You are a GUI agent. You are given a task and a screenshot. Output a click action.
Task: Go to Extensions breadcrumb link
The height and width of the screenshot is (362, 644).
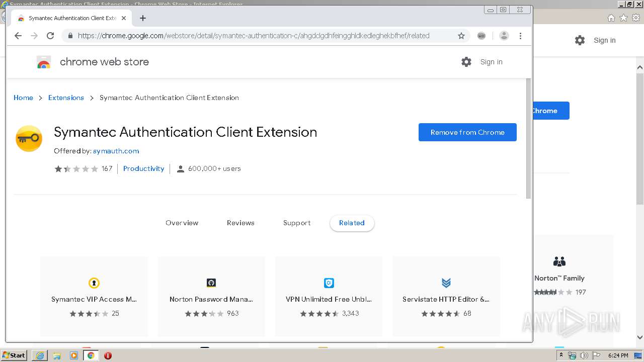coord(66,98)
